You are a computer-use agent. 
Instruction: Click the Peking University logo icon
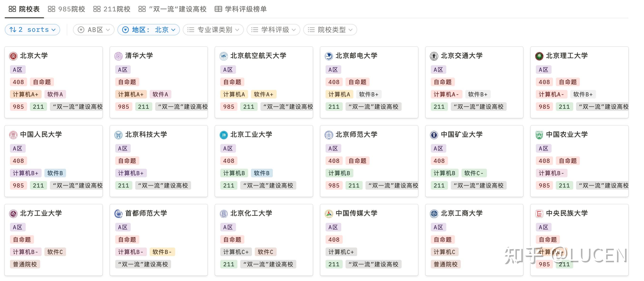13,56
